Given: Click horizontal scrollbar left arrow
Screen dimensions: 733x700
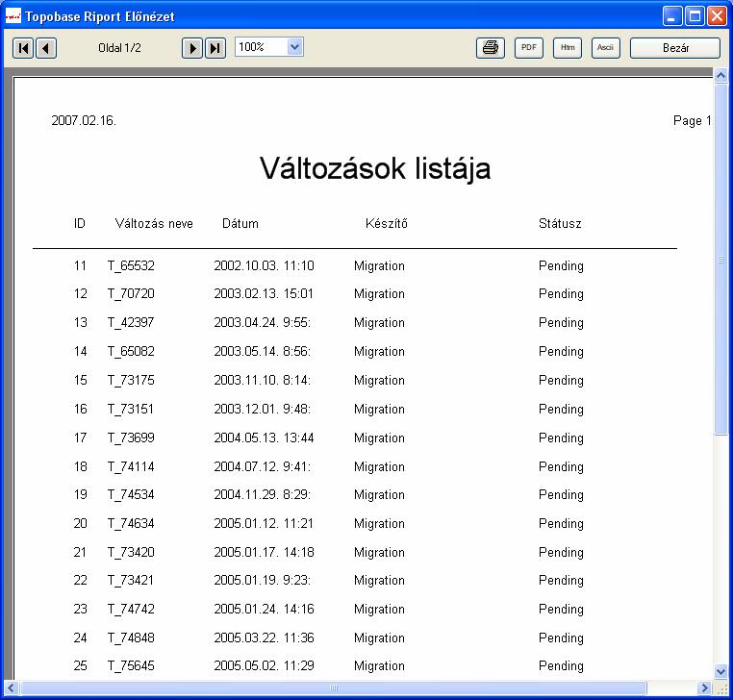Looking at the screenshot, I should 12,687.
